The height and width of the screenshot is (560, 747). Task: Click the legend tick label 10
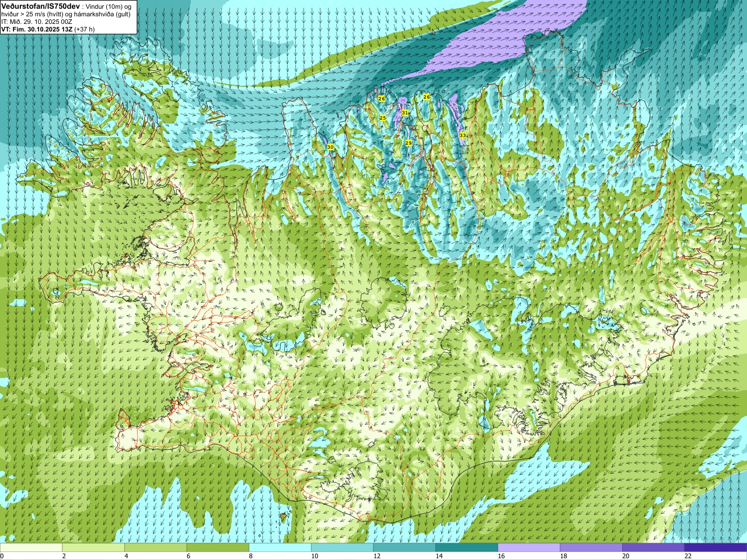tap(315, 556)
